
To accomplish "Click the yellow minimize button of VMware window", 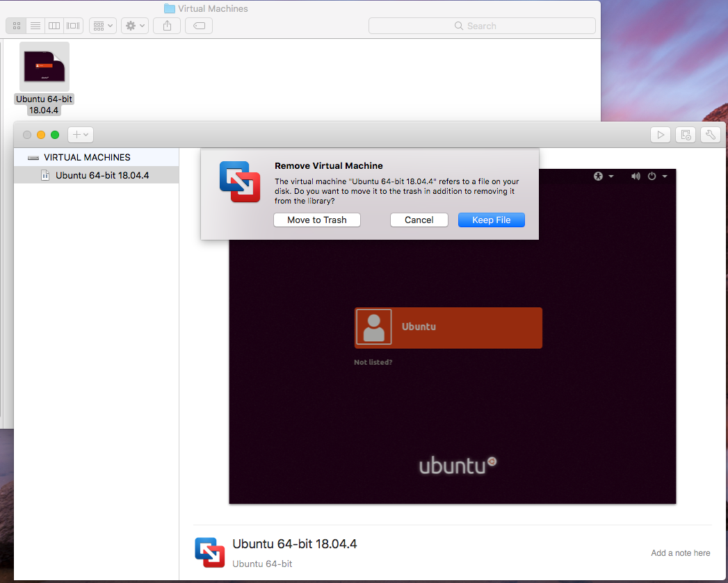I will coord(41,135).
